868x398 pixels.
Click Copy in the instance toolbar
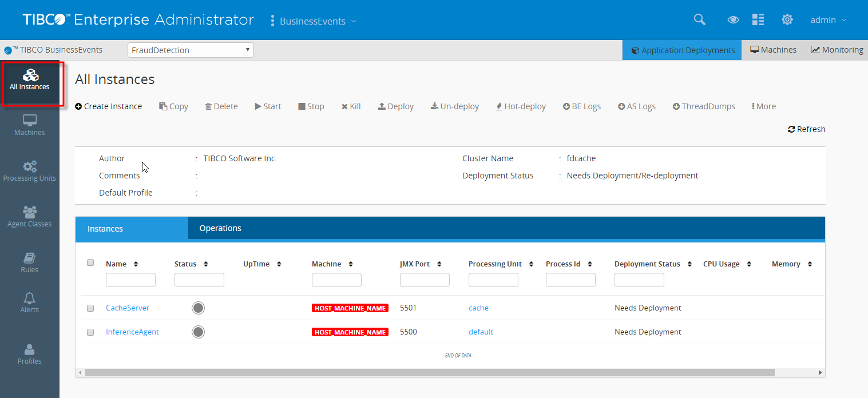[173, 106]
